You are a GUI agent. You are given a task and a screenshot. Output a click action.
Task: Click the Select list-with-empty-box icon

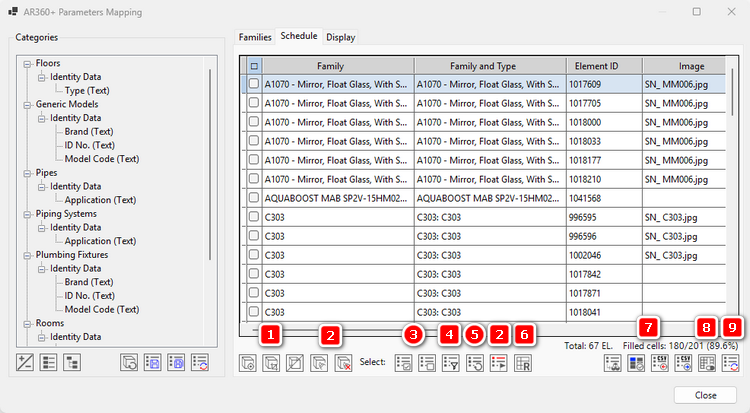[427, 363]
